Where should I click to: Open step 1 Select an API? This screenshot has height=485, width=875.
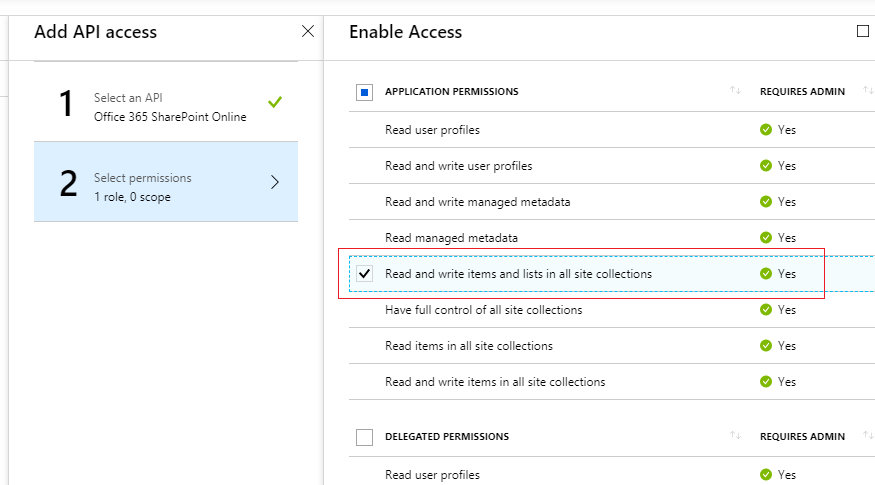[166, 102]
